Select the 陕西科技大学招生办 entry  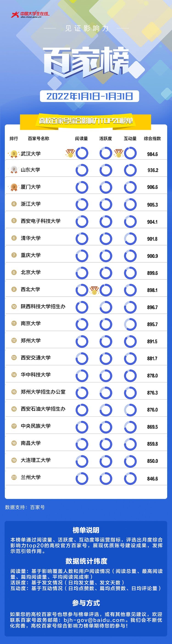click(43, 306)
